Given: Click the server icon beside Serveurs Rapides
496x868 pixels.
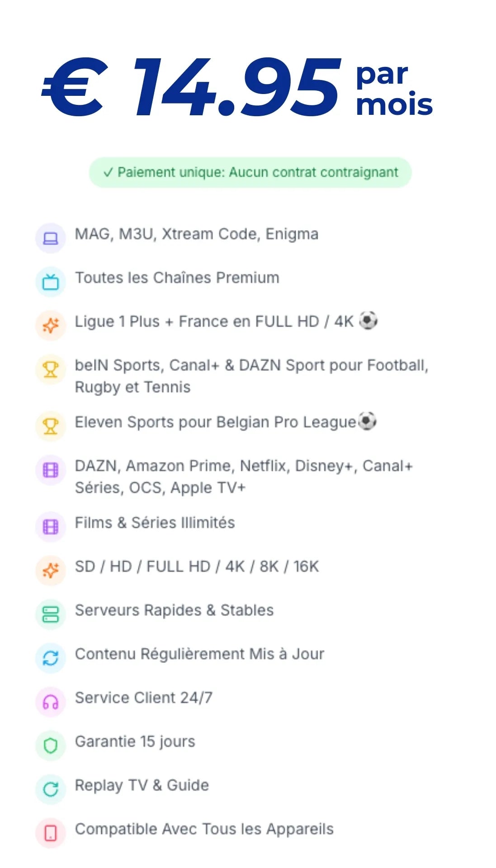Looking at the screenshot, I should point(51,614).
